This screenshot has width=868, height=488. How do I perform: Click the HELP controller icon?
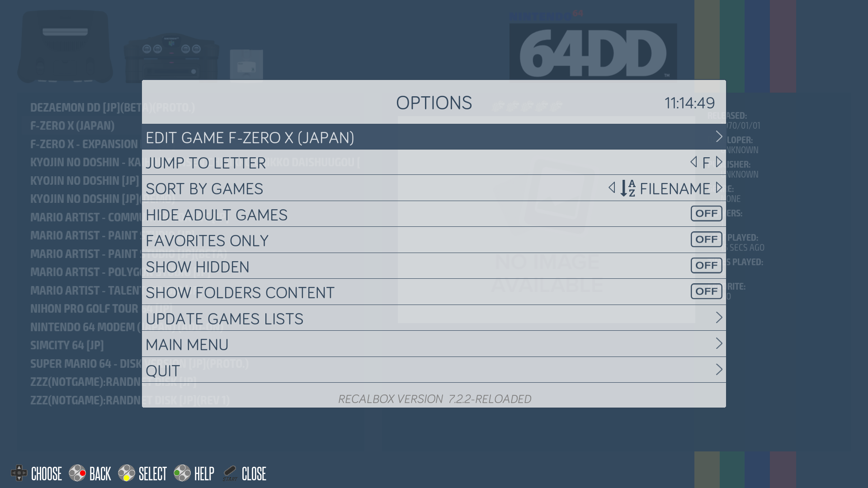coord(181,473)
